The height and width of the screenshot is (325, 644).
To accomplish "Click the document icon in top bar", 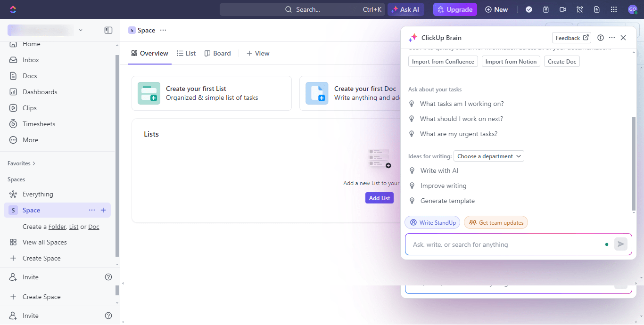I will [x=597, y=9].
